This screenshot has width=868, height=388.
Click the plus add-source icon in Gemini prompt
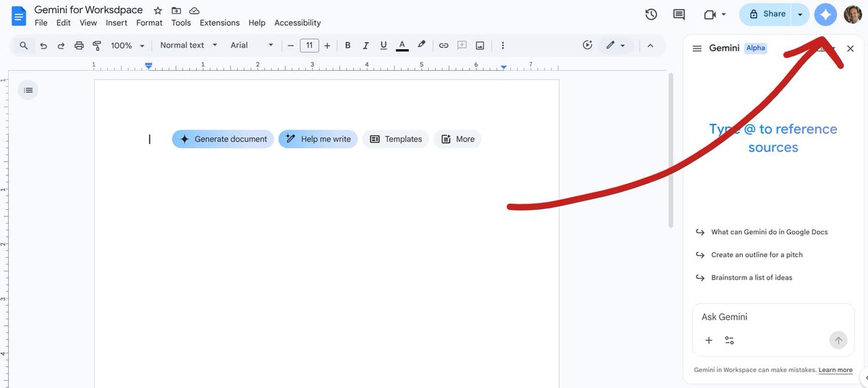point(709,340)
